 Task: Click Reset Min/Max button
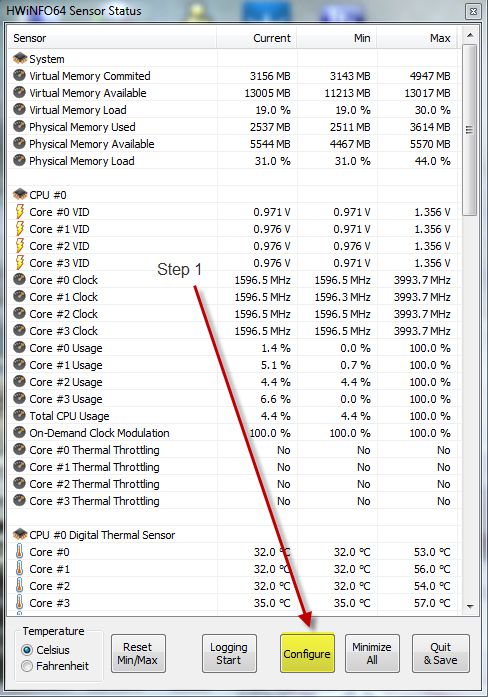click(x=138, y=653)
